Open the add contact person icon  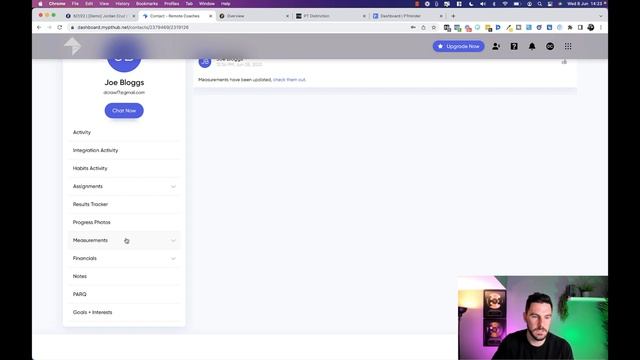496,47
